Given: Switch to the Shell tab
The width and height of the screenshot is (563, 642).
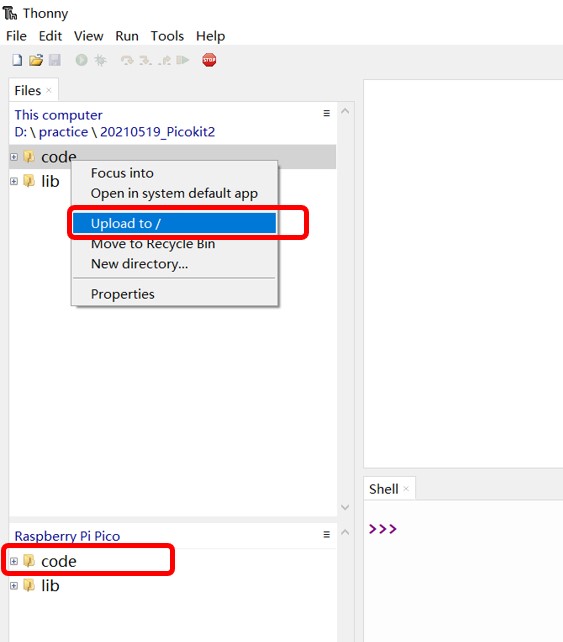Looking at the screenshot, I should pos(384,489).
